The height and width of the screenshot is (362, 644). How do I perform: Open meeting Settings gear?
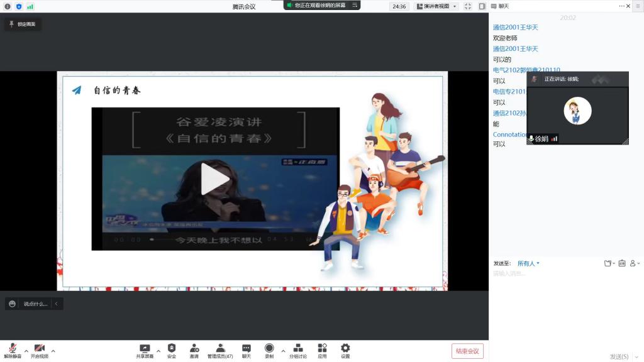click(x=345, y=349)
